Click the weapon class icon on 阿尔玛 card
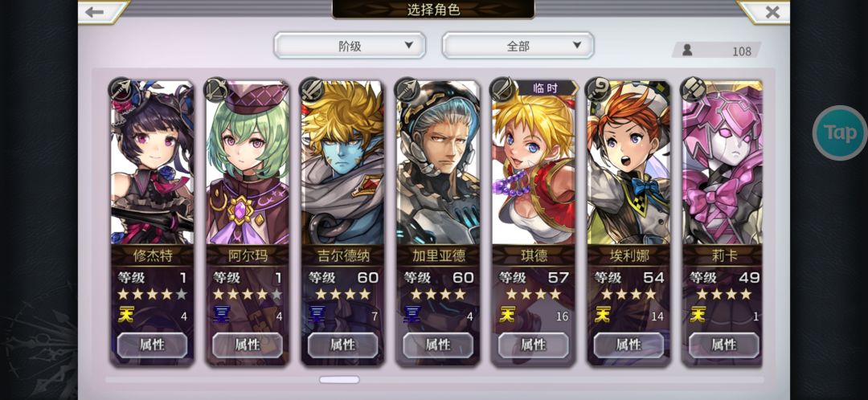868x400 pixels. [216, 90]
